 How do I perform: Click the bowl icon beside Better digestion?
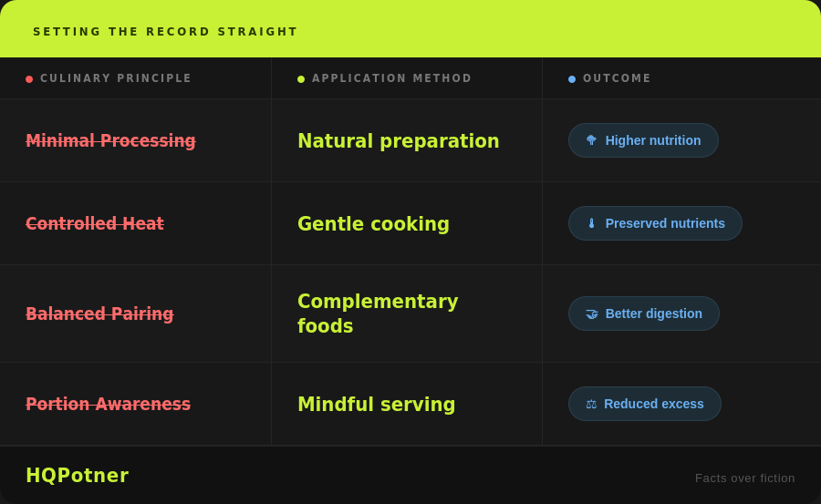pos(591,314)
